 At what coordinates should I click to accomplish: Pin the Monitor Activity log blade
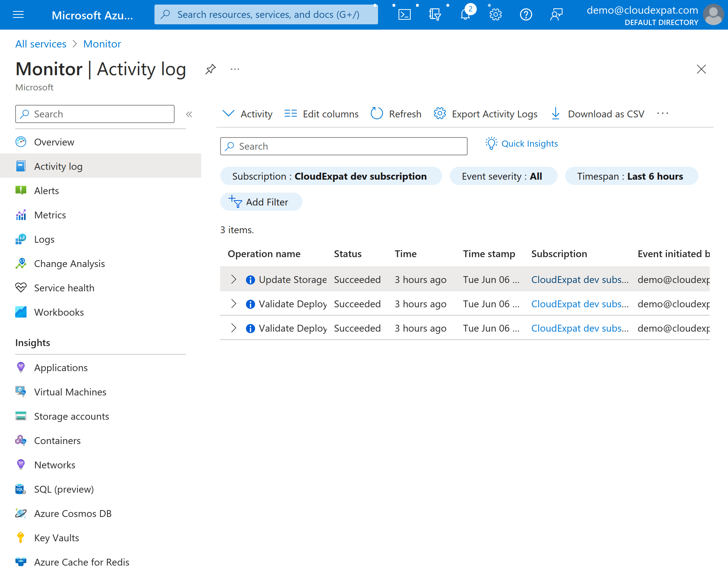[211, 69]
